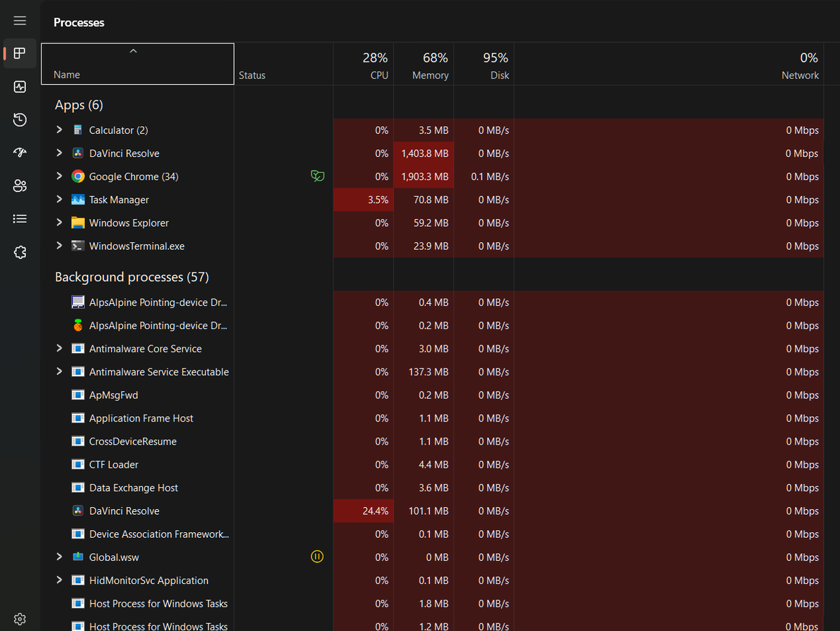Click the 59.2 MB memory cell
This screenshot has width=840, height=631.
pyautogui.click(x=423, y=223)
